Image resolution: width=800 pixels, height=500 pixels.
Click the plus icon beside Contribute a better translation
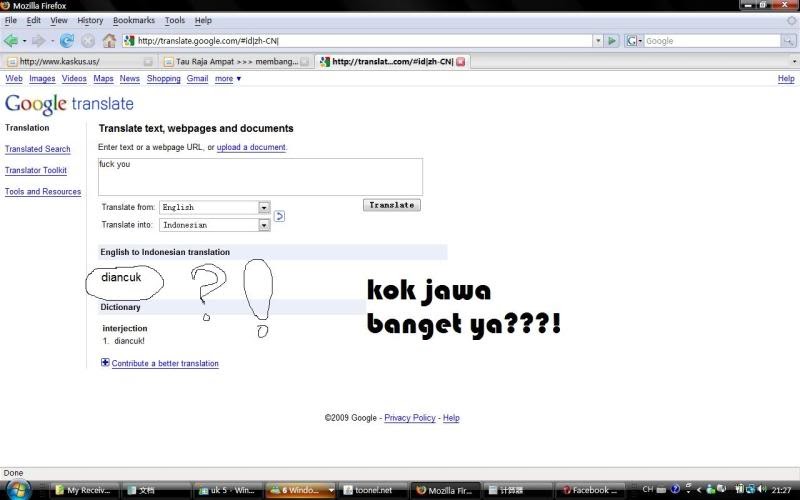(x=105, y=362)
